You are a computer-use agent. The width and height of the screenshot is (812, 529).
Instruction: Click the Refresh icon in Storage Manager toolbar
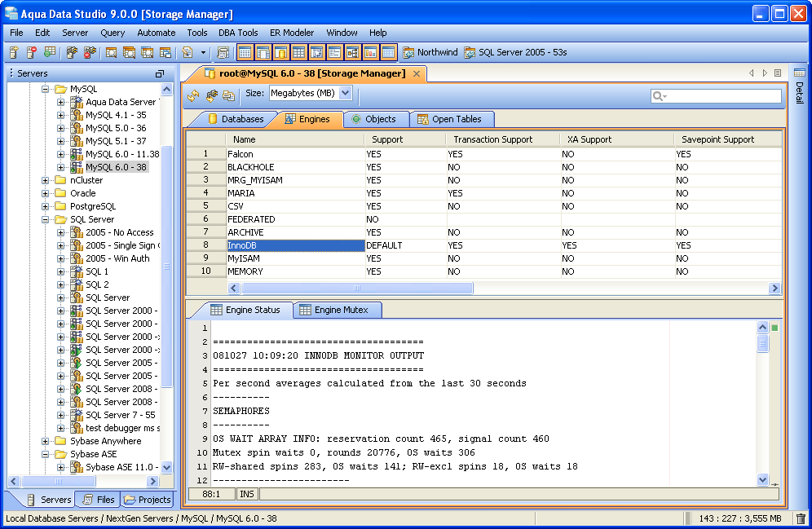pyautogui.click(x=193, y=95)
